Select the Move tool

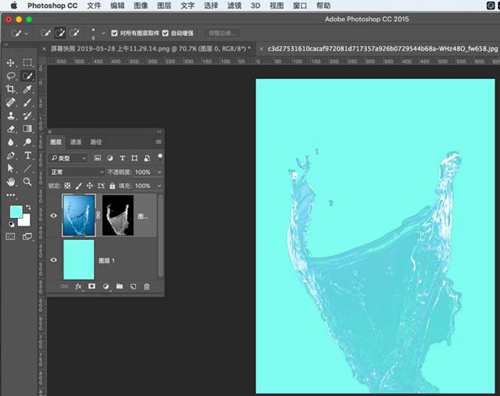(x=11, y=63)
